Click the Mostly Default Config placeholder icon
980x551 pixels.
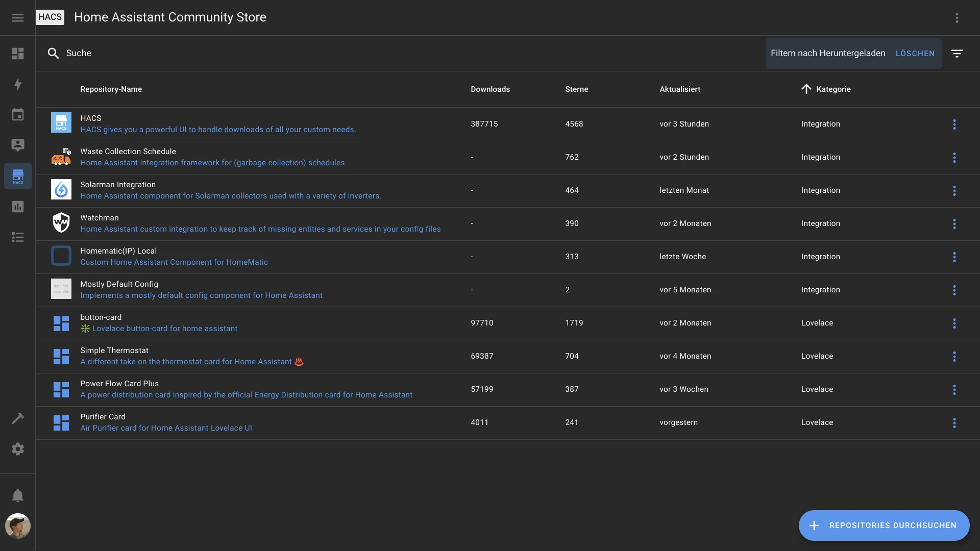61,289
